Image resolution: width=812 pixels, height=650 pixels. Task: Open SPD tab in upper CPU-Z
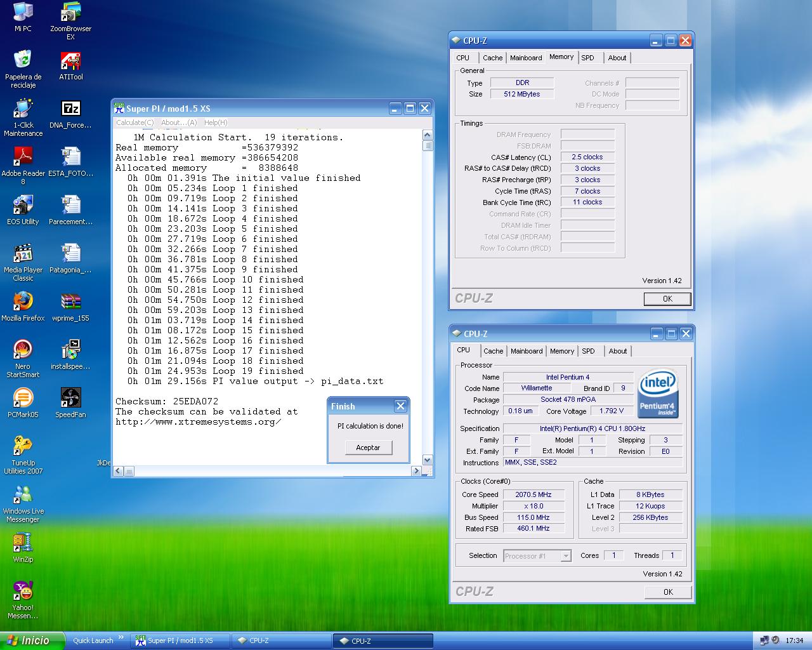(588, 58)
